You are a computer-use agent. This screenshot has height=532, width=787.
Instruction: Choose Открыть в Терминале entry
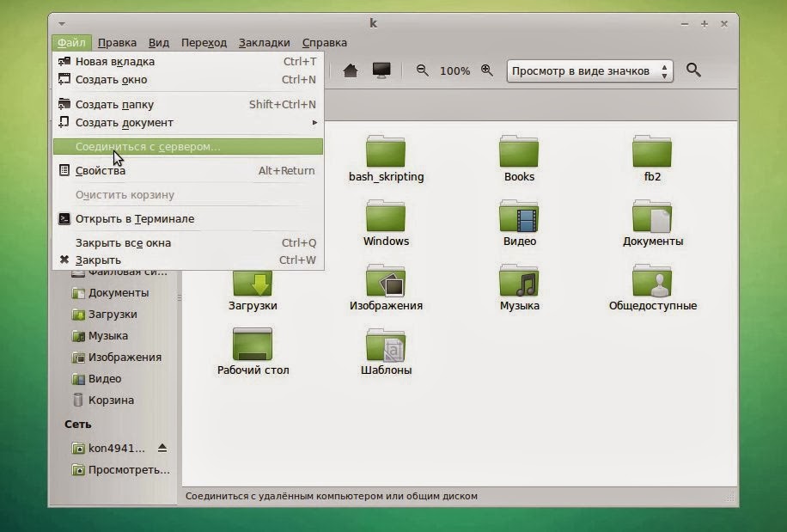pos(187,219)
